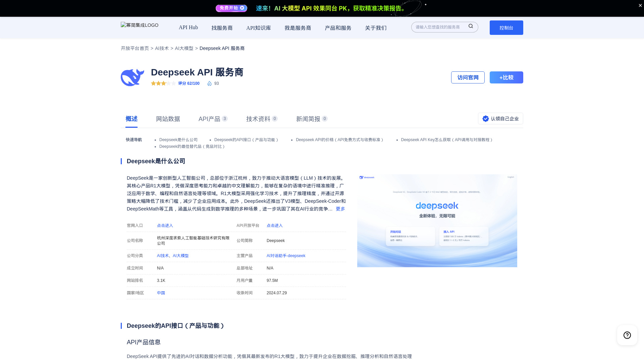
Task: Go to AI大模型 breadcrumb link
Action: coord(184,48)
